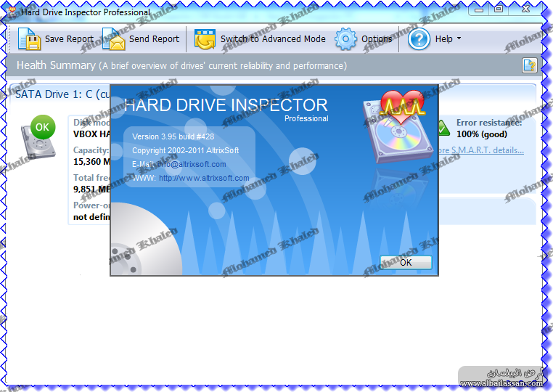
Task: Expand the Help dropdown arrow
Action: (x=459, y=38)
